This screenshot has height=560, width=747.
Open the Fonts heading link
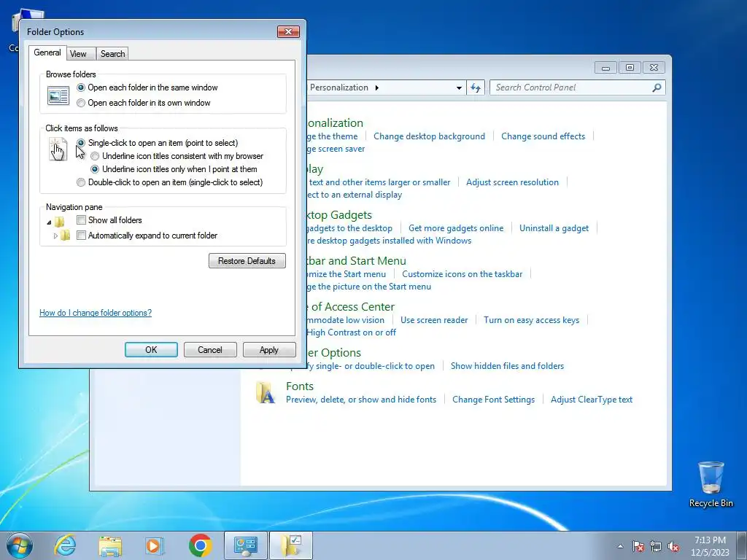(300, 386)
